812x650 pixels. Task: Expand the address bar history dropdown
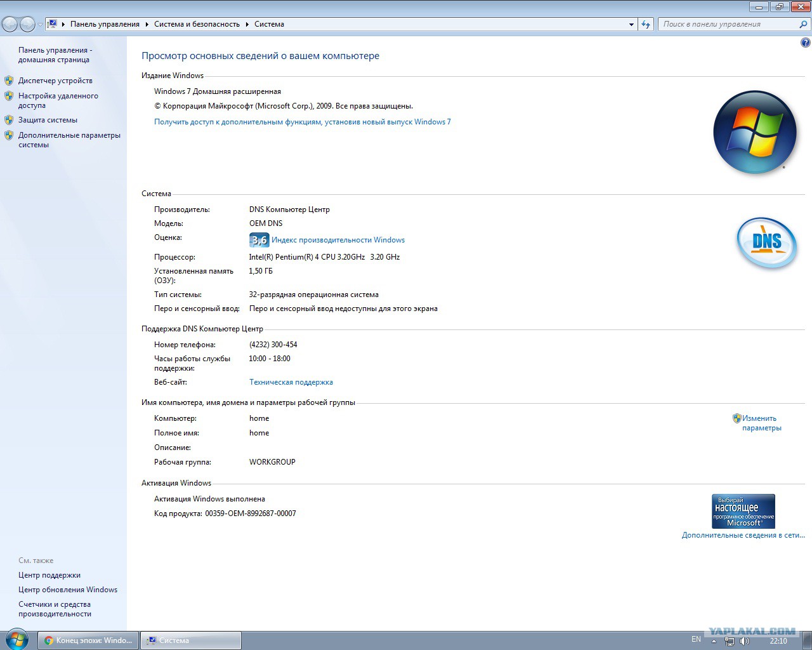pos(631,24)
